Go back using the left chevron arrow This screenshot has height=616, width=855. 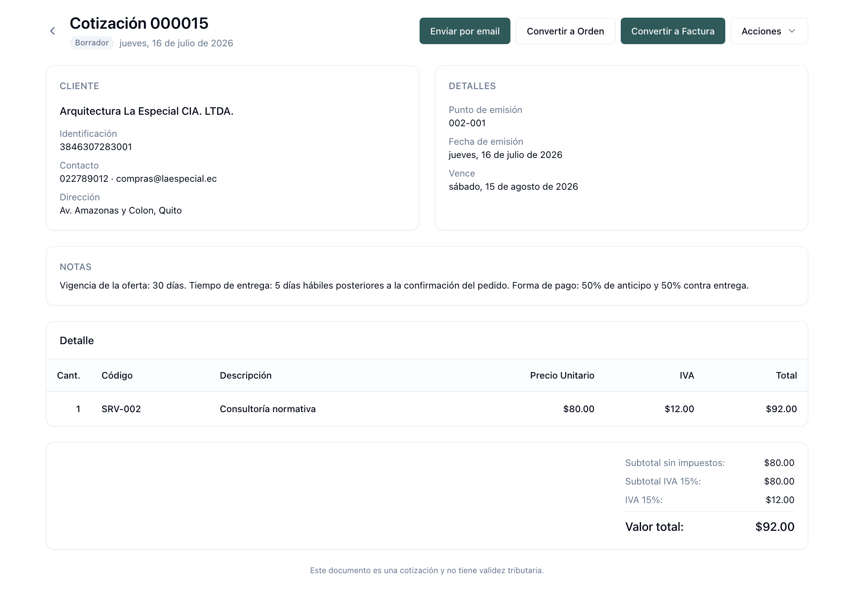[x=52, y=31]
